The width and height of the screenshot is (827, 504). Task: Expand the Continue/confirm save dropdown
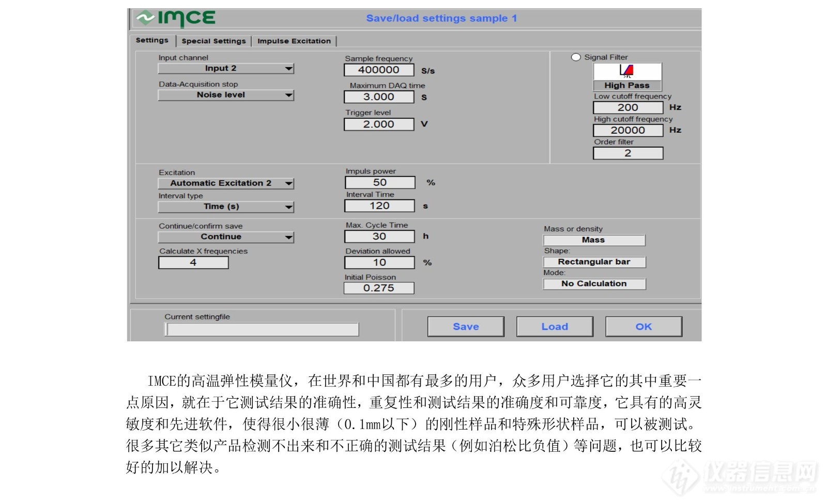(226, 237)
